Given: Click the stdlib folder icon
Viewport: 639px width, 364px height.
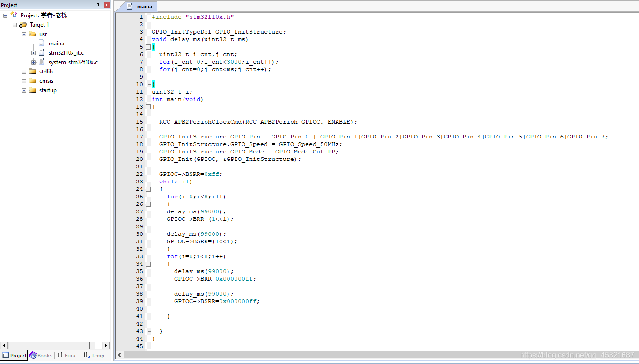Looking at the screenshot, I should [x=32, y=72].
